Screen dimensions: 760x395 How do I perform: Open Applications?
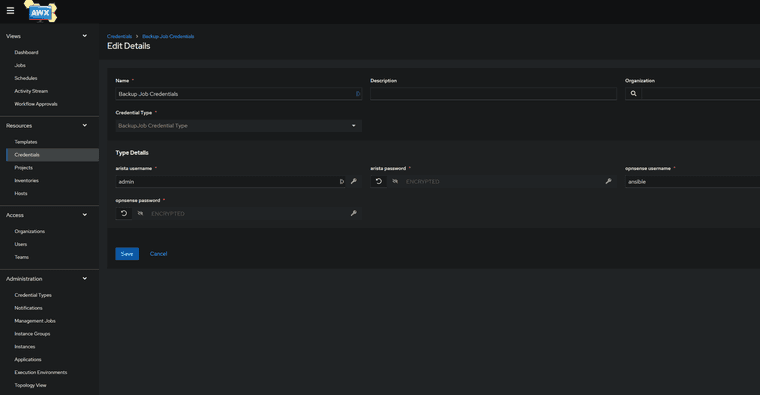pyautogui.click(x=28, y=360)
